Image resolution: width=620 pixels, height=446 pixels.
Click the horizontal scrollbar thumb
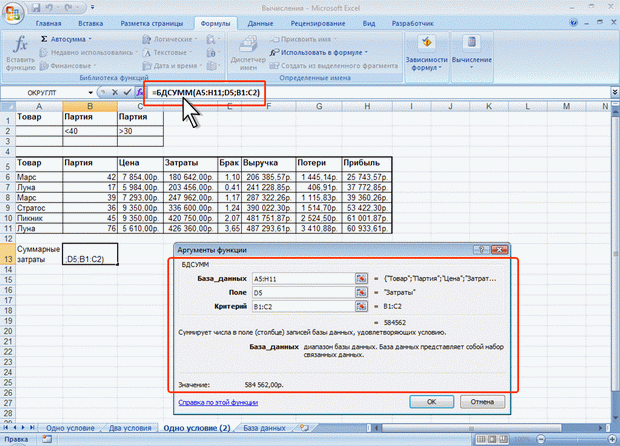pyautogui.click(x=471, y=428)
